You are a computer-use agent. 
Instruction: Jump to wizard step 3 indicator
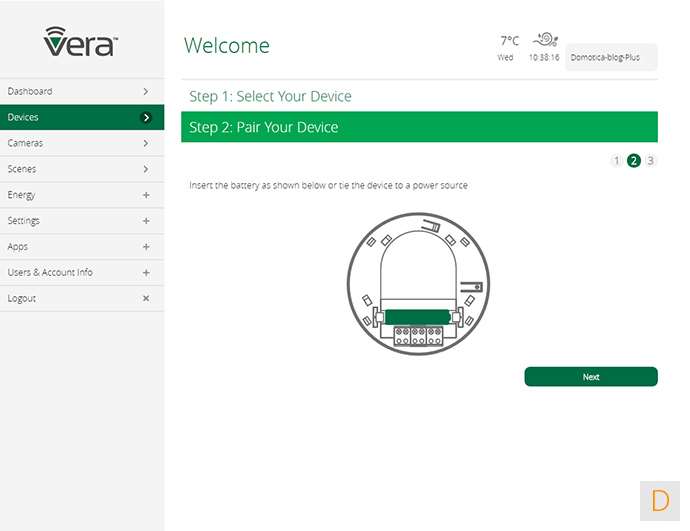click(x=650, y=161)
